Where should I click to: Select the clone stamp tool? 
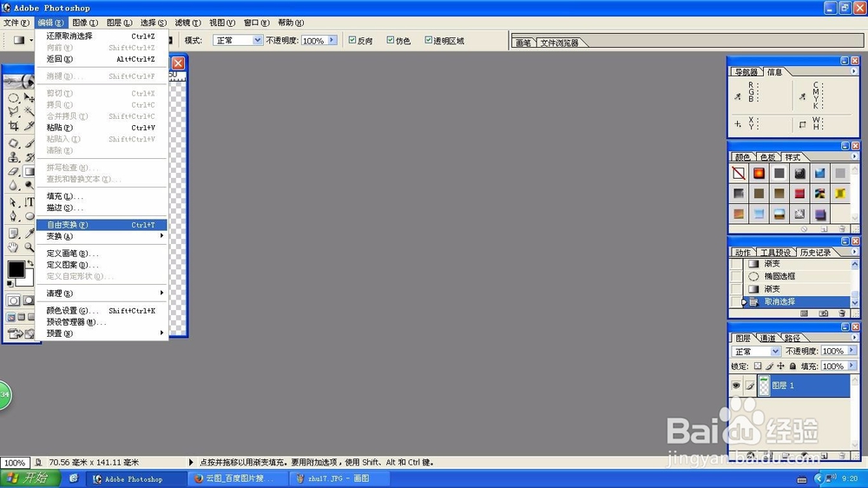click(13, 157)
